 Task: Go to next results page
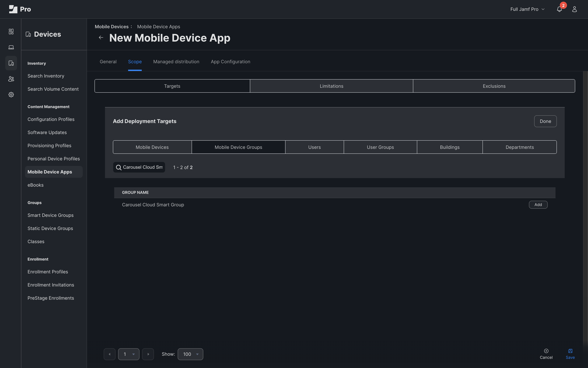(x=148, y=354)
